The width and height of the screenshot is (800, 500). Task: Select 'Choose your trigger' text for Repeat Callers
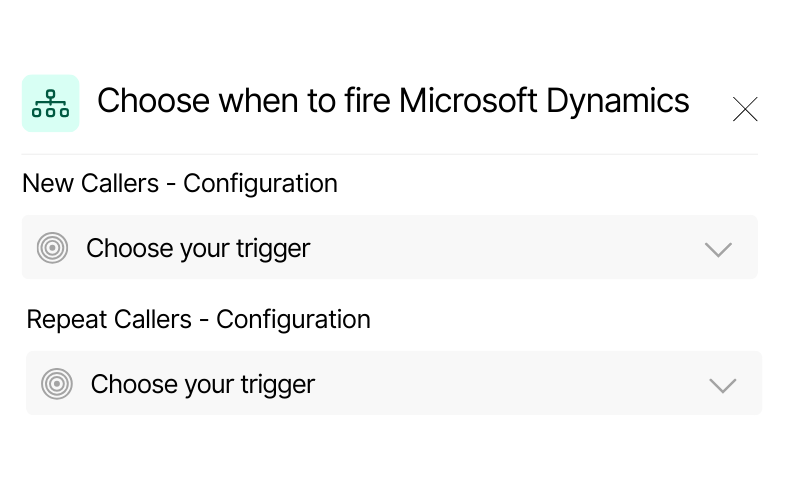click(202, 384)
